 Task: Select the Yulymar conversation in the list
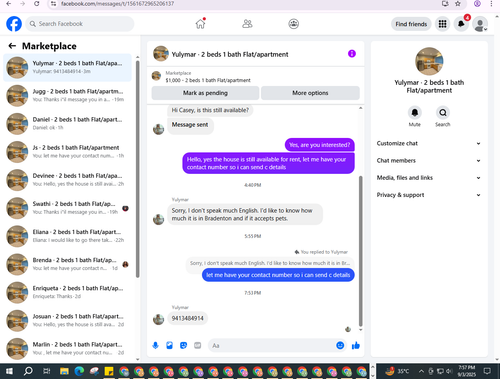click(x=67, y=67)
